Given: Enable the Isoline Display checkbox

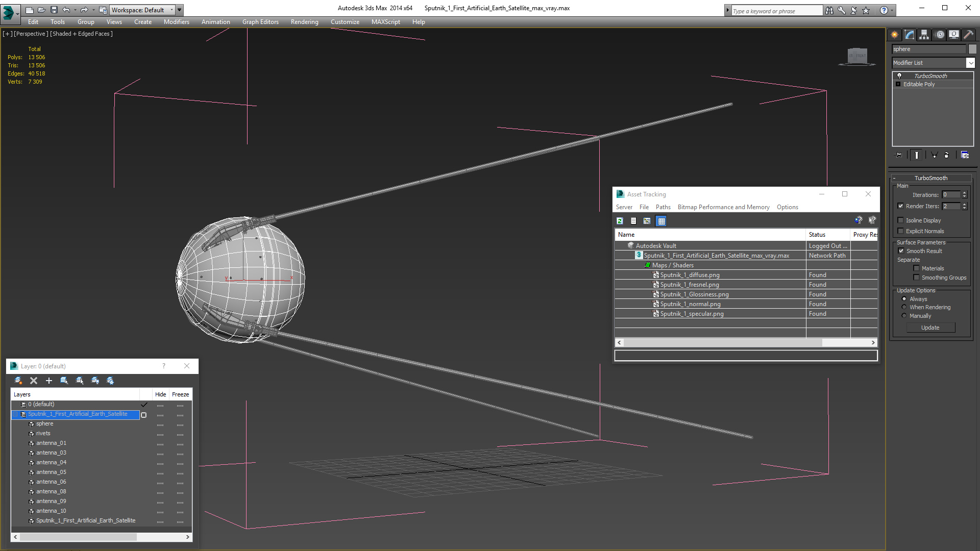Looking at the screenshot, I should pos(901,220).
